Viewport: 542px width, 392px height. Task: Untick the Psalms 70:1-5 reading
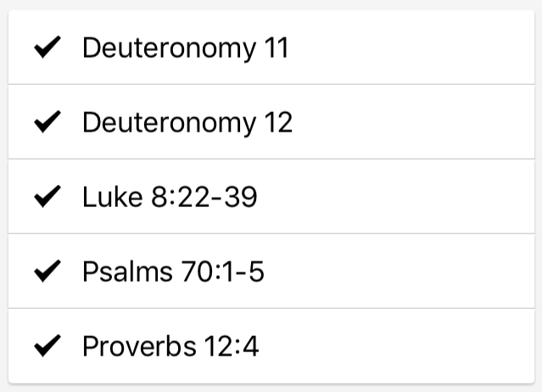47,272
